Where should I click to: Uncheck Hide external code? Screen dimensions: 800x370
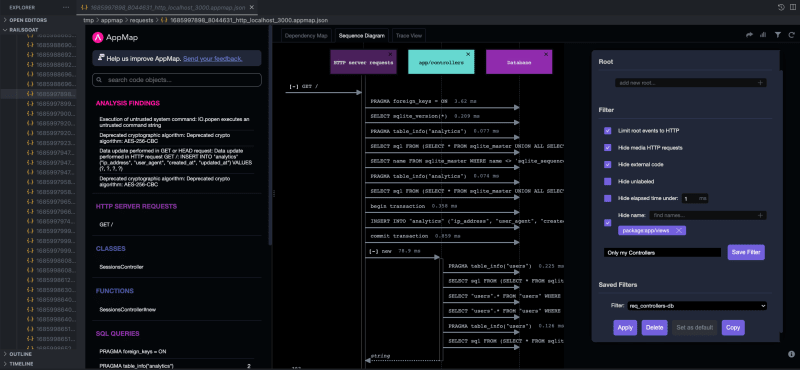(608, 164)
